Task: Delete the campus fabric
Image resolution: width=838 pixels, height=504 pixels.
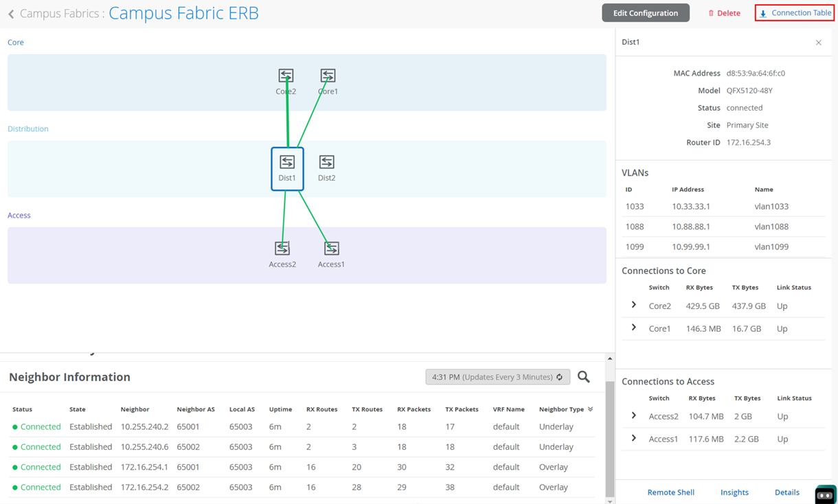Action: tap(724, 13)
